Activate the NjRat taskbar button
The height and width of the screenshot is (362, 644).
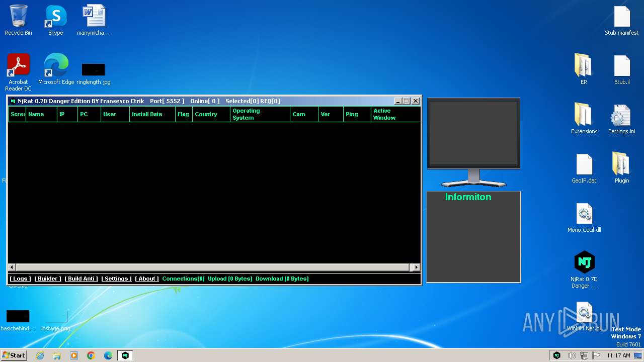click(125, 355)
